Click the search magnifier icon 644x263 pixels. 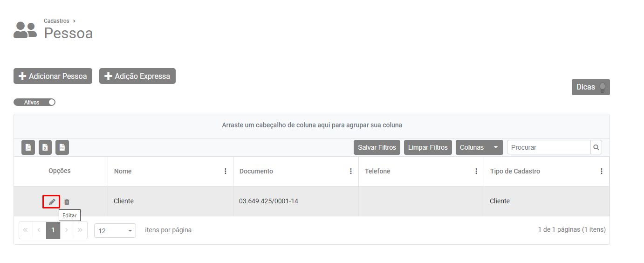tap(596, 147)
